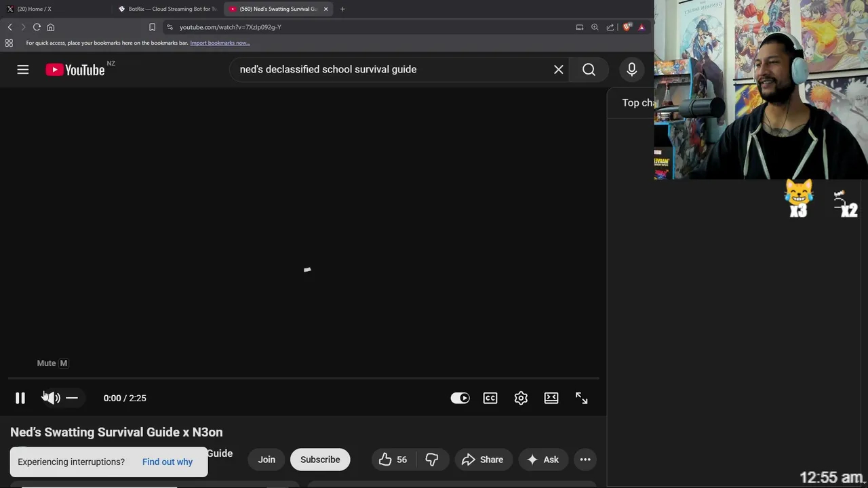View site information icon in address bar
Image resolution: width=868 pixels, height=488 pixels.
pyautogui.click(x=170, y=27)
